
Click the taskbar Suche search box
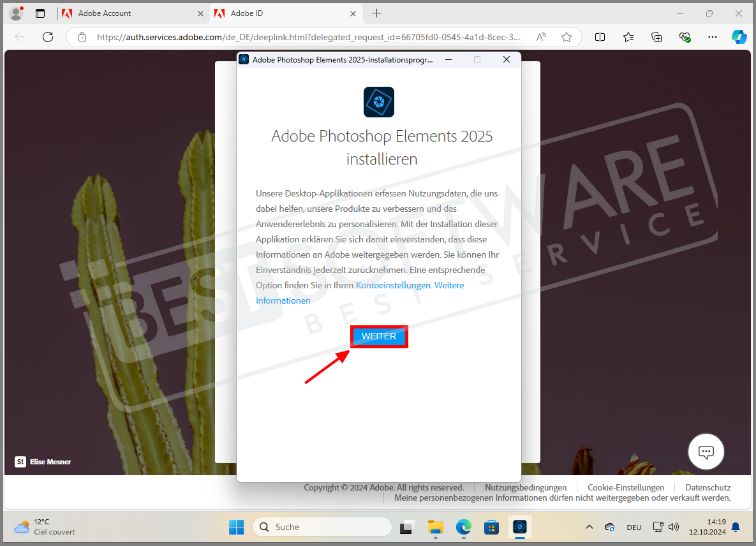point(322,528)
